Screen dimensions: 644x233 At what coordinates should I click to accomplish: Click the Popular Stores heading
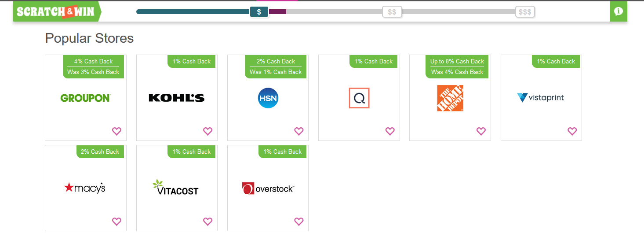[x=89, y=38]
